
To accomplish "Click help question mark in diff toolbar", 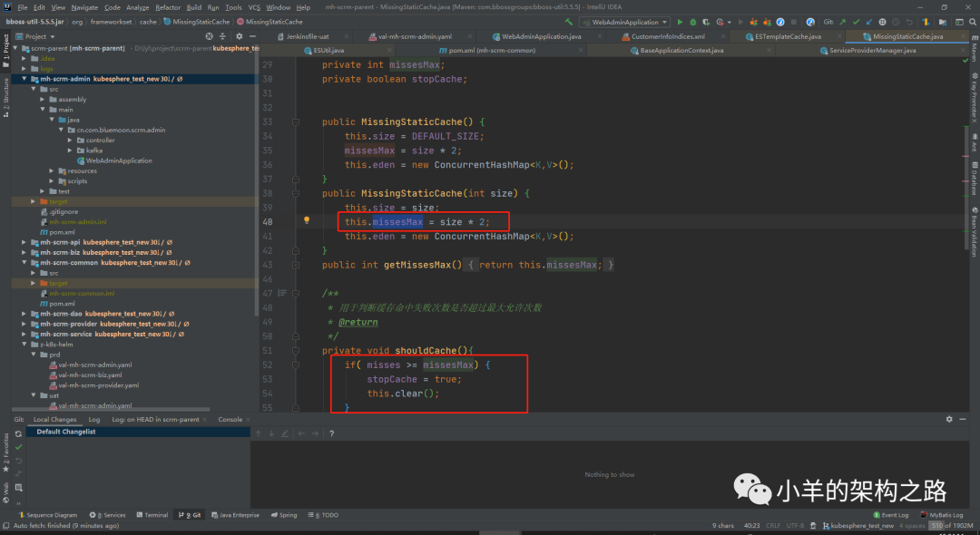I will tap(331, 433).
